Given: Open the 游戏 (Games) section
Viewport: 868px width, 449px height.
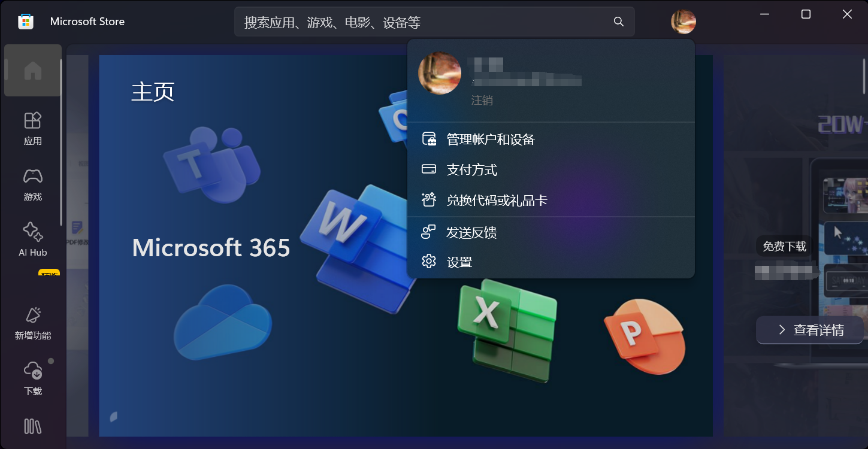Looking at the screenshot, I should coord(32,184).
